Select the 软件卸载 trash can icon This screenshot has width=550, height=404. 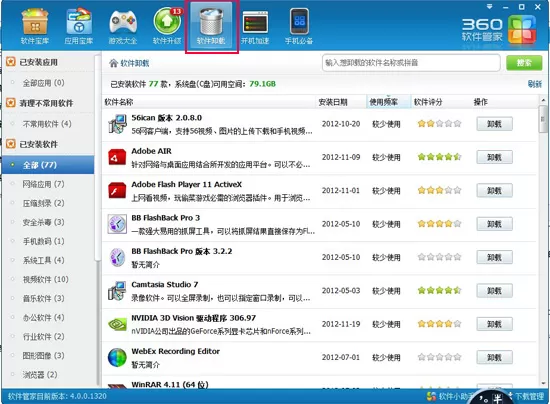[212, 27]
